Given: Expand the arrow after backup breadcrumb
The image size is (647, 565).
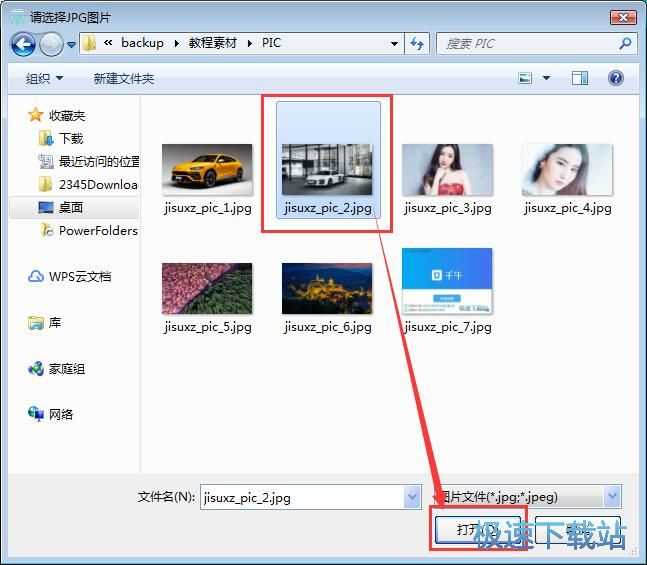Looking at the screenshot, I should (177, 43).
